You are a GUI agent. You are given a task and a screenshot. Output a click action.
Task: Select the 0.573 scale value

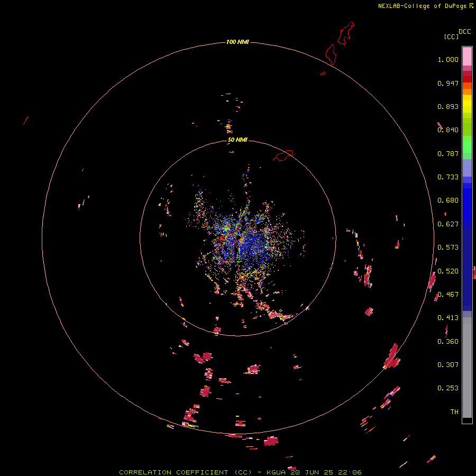(448, 248)
